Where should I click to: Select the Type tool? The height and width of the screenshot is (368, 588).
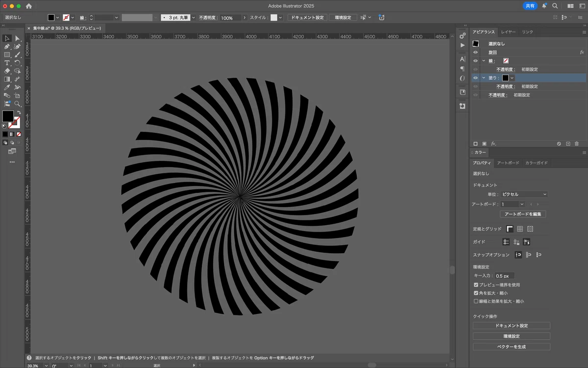(x=7, y=63)
